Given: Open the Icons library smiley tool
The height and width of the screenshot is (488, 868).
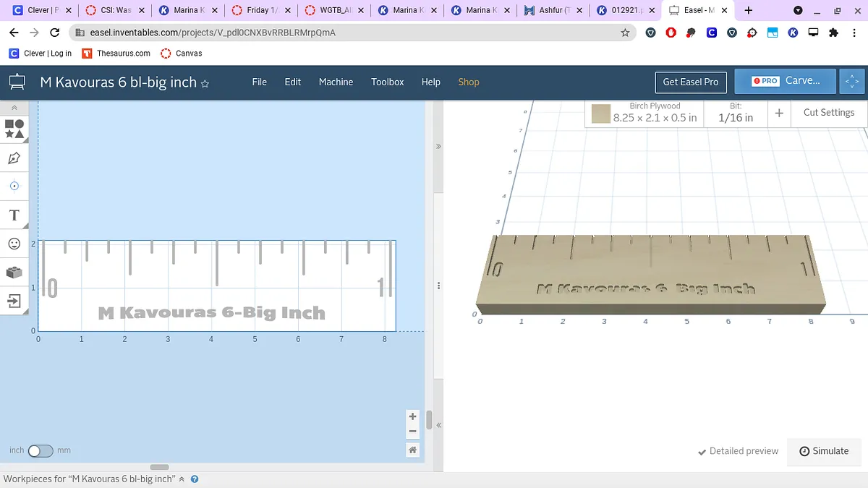Looking at the screenshot, I should coord(14,244).
